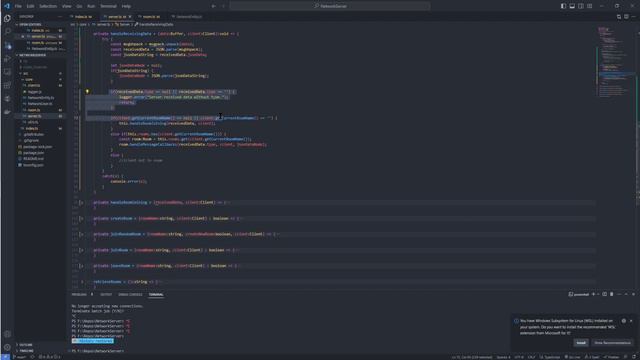
Task: Open the Help menu
Action: (x=126, y=6)
